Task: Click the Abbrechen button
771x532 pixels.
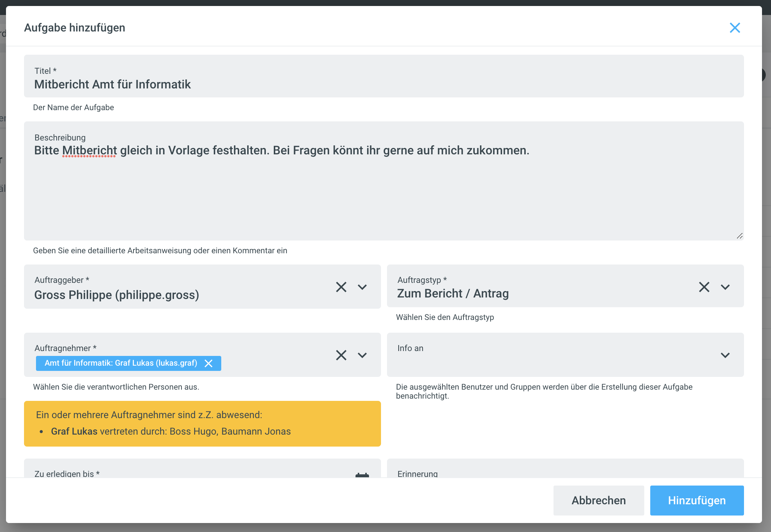Action: click(x=598, y=501)
